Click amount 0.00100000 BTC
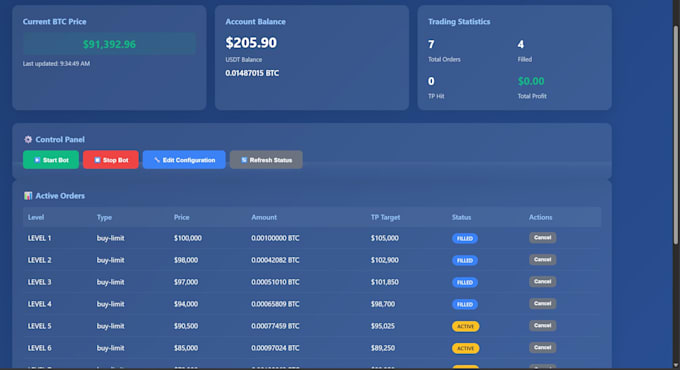The image size is (680, 370). (x=275, y=238)
